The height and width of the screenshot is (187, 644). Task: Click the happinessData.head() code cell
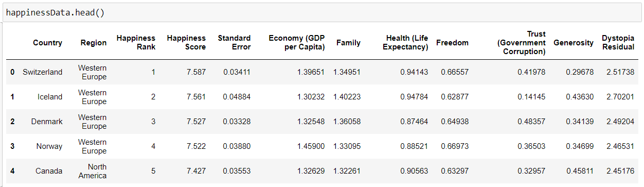click(322, 12)
